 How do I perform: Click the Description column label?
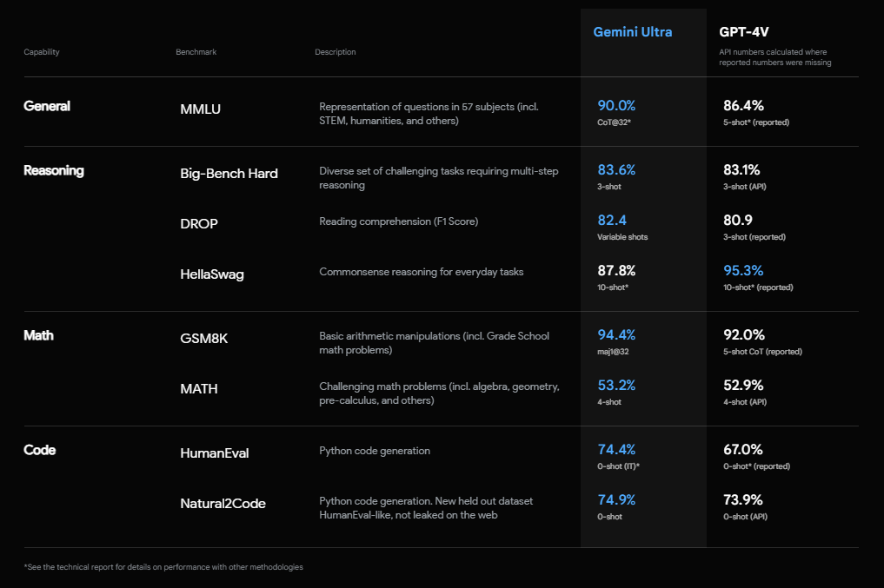[335, 52]
